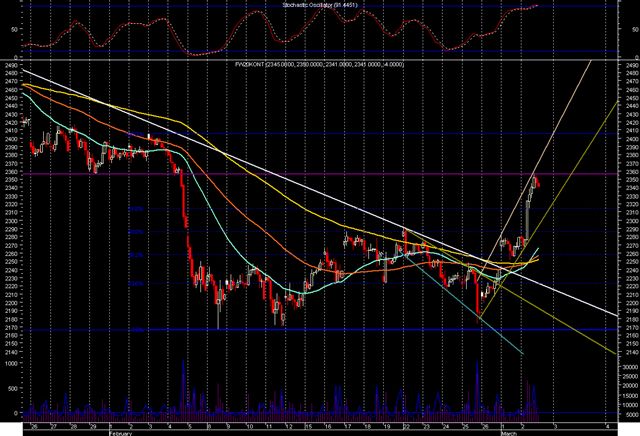
Task: Click the FW20KONT price data label
Action: (x=319, y=65)
